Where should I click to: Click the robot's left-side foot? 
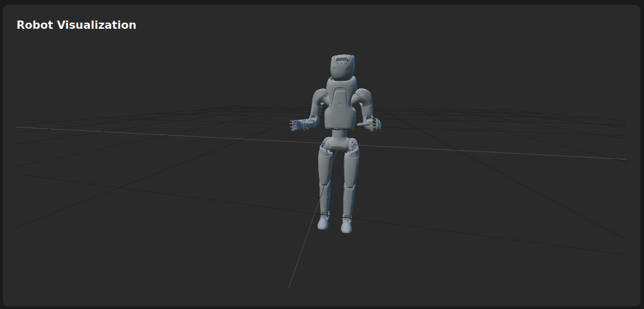tap(323, 223)
